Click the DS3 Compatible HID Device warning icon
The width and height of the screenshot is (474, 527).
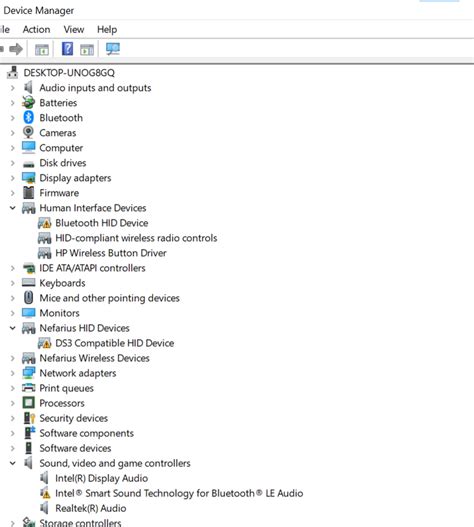point(44,343)
